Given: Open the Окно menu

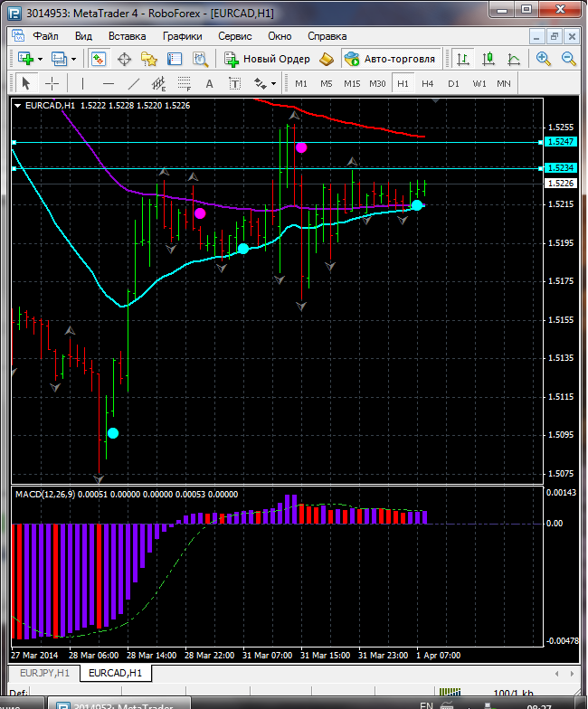Looking at the screenshot, I should pyautogui.click(x=280, y=36).
